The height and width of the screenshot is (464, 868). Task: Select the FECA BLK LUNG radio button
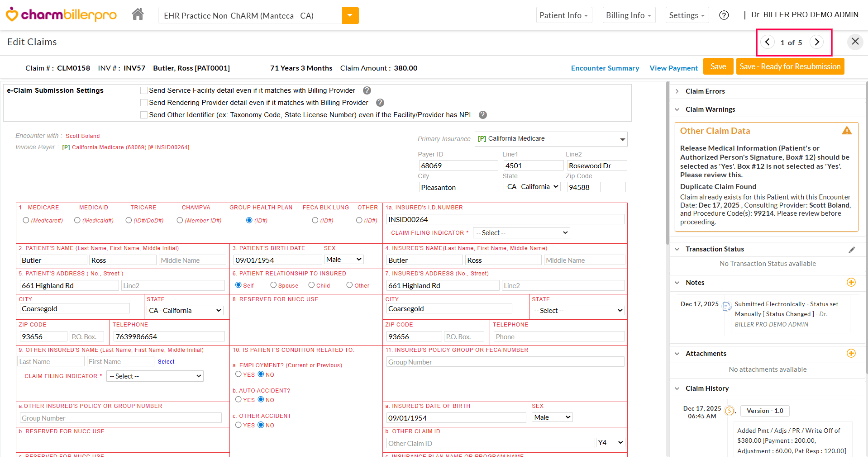315,220
